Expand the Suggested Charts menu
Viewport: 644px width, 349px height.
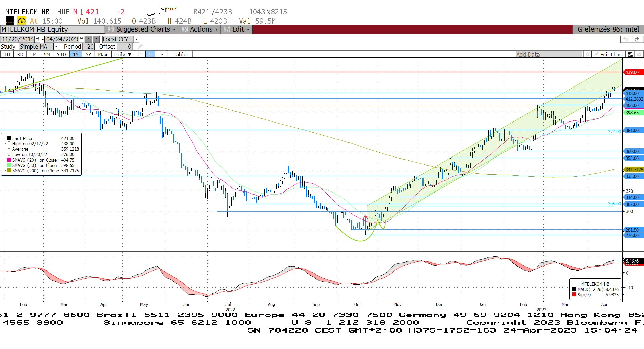pyautogui.click(x=142, y=29)
